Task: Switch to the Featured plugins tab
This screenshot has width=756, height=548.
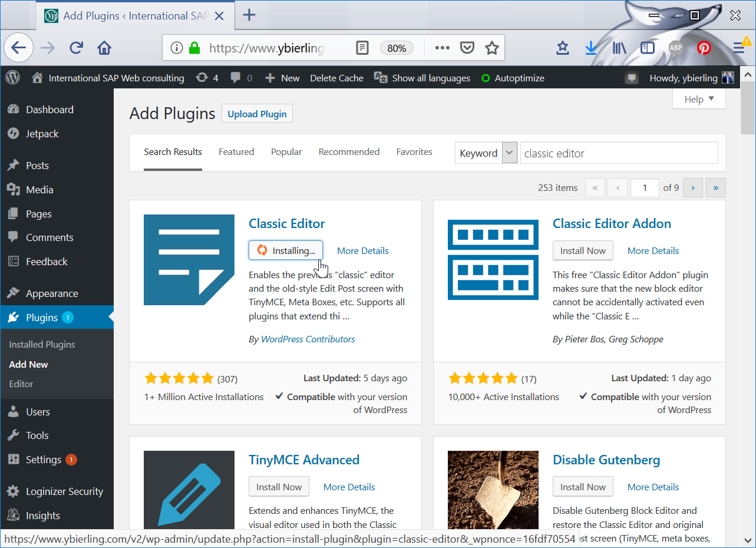Action: 236,151
